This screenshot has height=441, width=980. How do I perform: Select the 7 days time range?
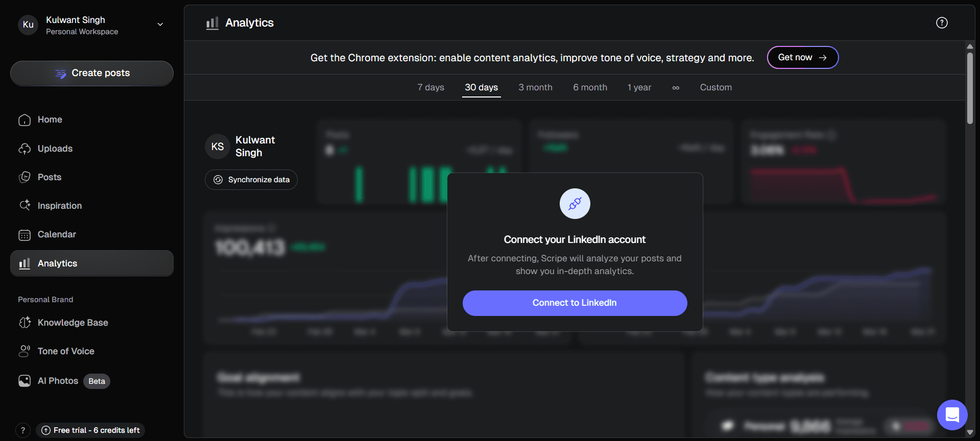[x=431, y=88]
